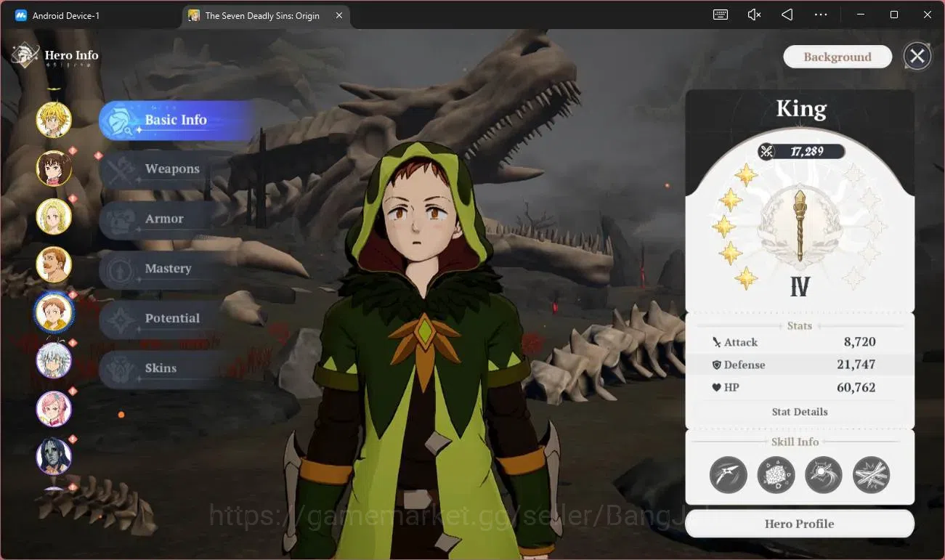Viewport: 945px width, 560px height.
Task: Click the Hero Info logo icon
Action: click(x=25, y=56)
